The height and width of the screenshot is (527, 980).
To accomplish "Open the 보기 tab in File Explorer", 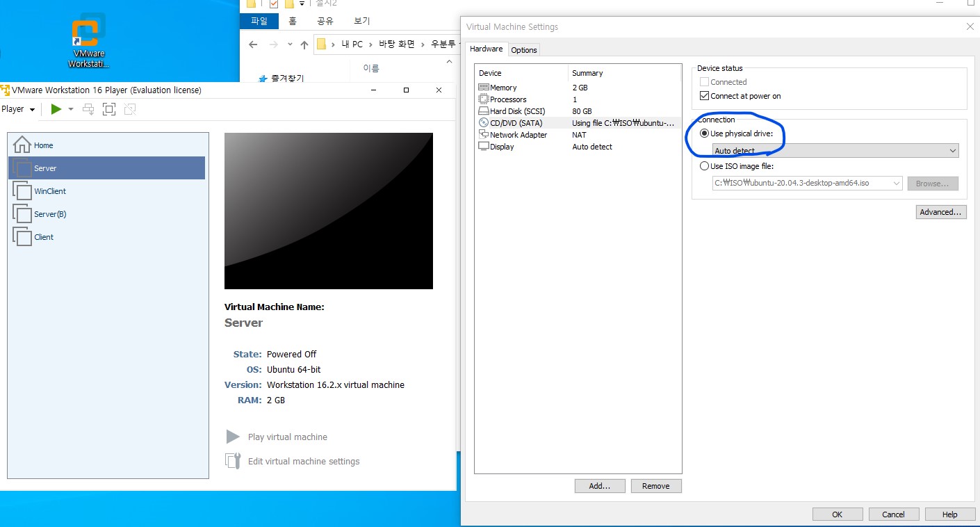I will (362, 22).
